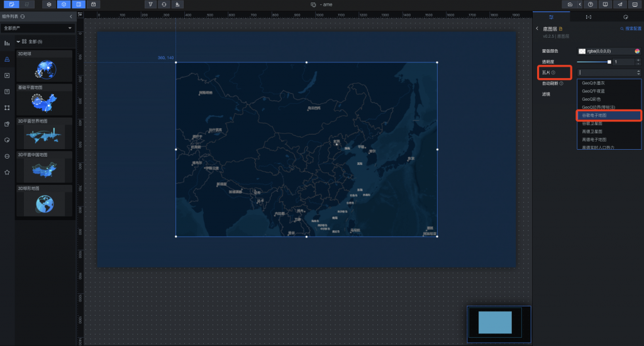Viewport: 644px width, 346px height.
Task: Click the 透明度 opacity slider handle
Action: click(609, 62)
